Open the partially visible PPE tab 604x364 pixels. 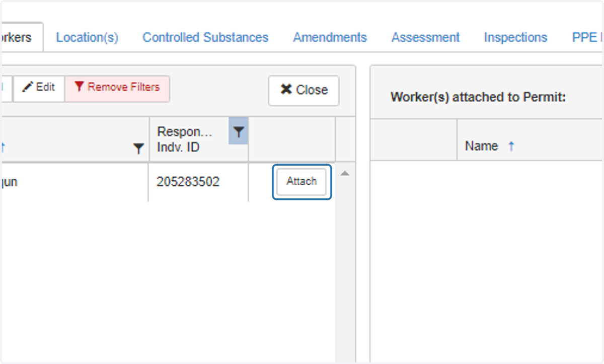[587, 37]
